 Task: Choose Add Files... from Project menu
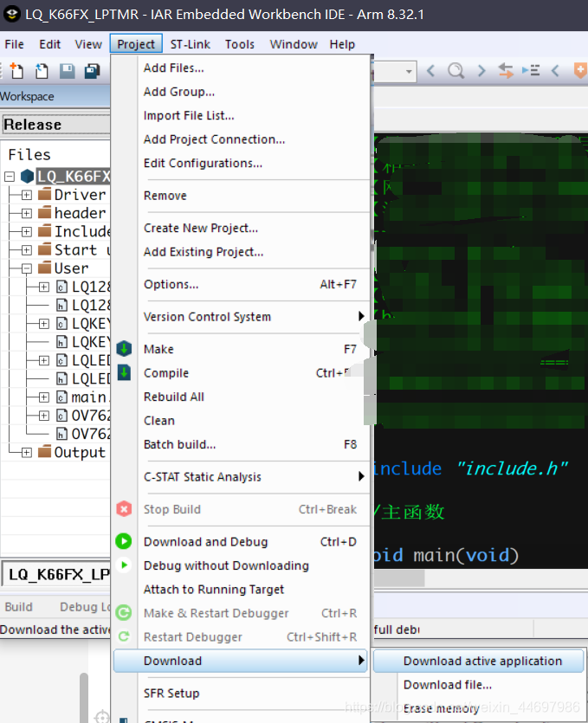coord(242,68)
